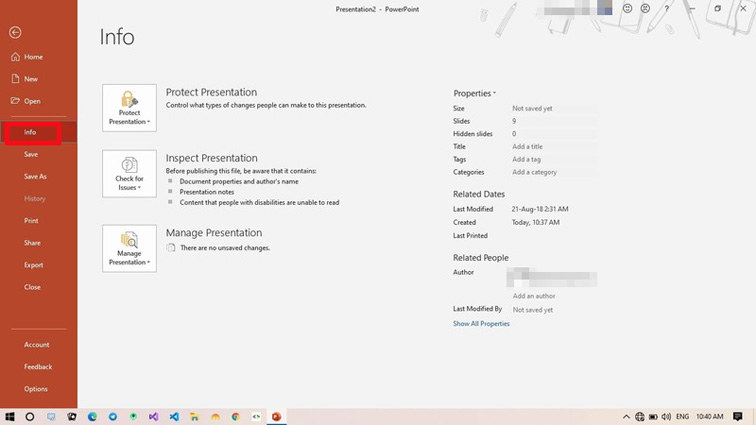Click the Add a category field
This screenshot has width=756, height=425.
pyautogui.click(x=554, y=172)
